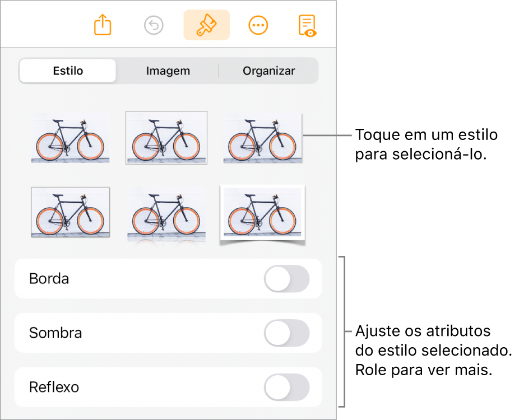Select the Organizar tab
The width and height of the screenshot is (519, 420).
(268, 71)
